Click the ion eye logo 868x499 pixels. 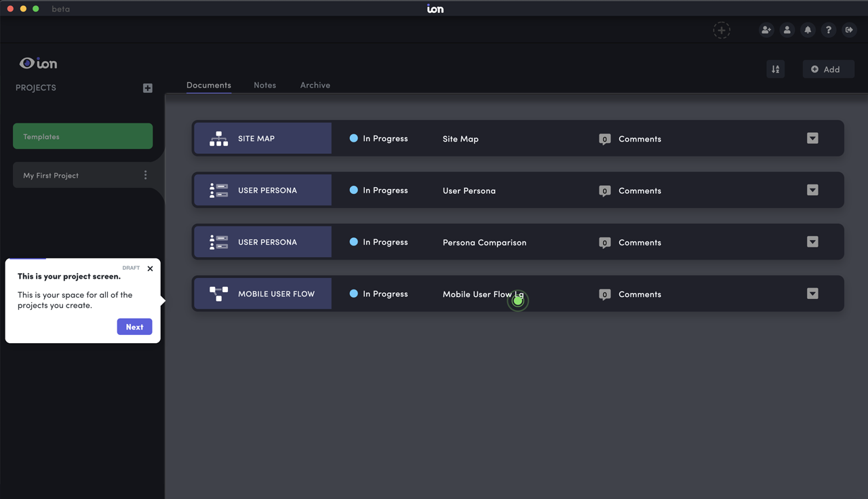point(39,63)
